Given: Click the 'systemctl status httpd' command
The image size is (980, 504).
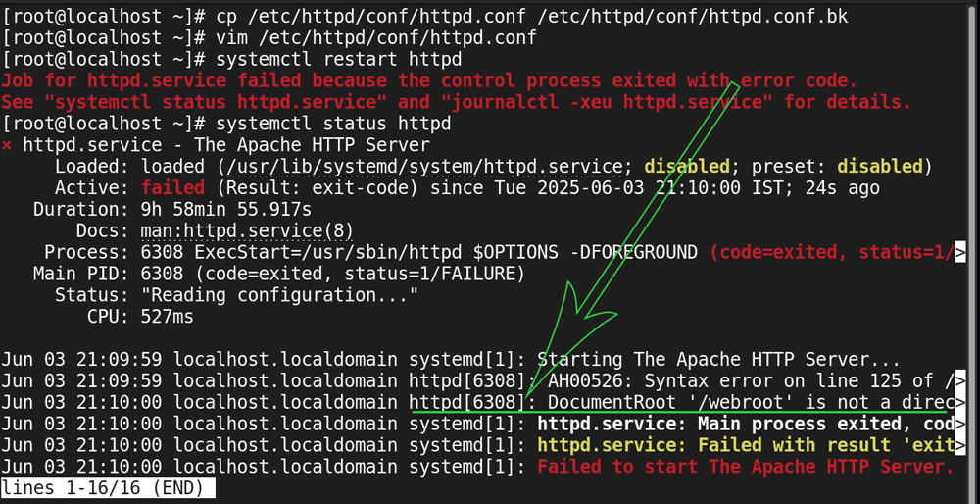Looking at the screenshot, I should (334, 125).
